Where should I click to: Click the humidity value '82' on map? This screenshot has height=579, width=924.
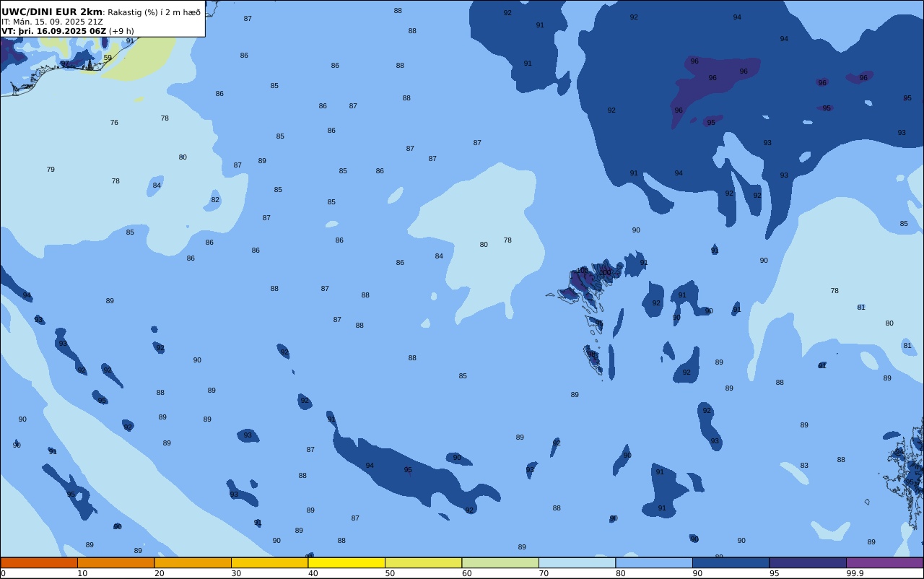[x=215, y=200]
